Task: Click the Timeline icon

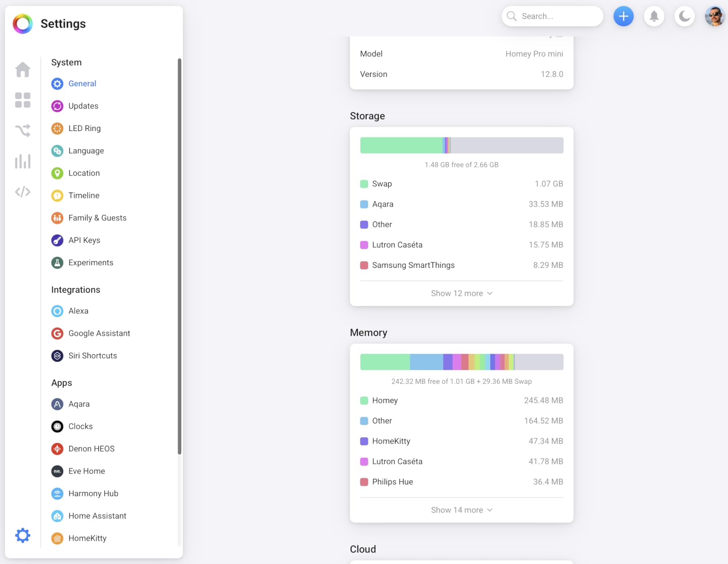Action: (57, 196)
